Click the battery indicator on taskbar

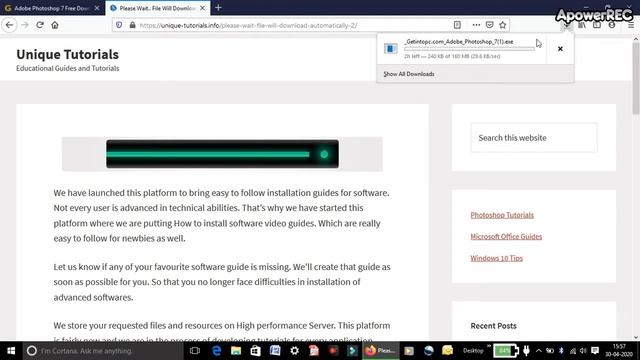tap(506, 351)
